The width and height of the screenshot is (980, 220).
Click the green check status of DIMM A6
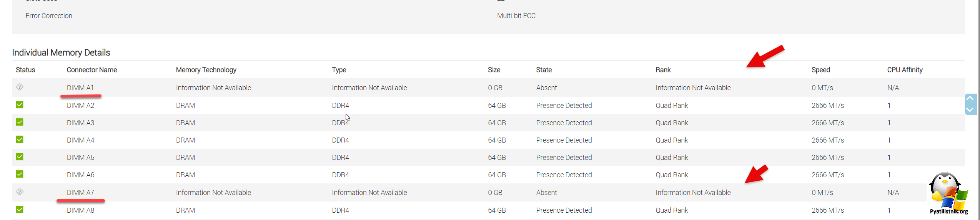point(20,174)
